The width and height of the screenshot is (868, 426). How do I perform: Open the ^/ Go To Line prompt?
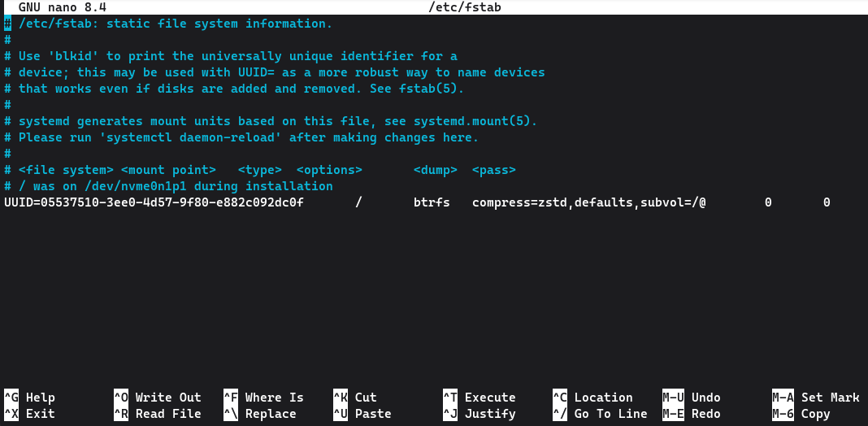[600, 414]
